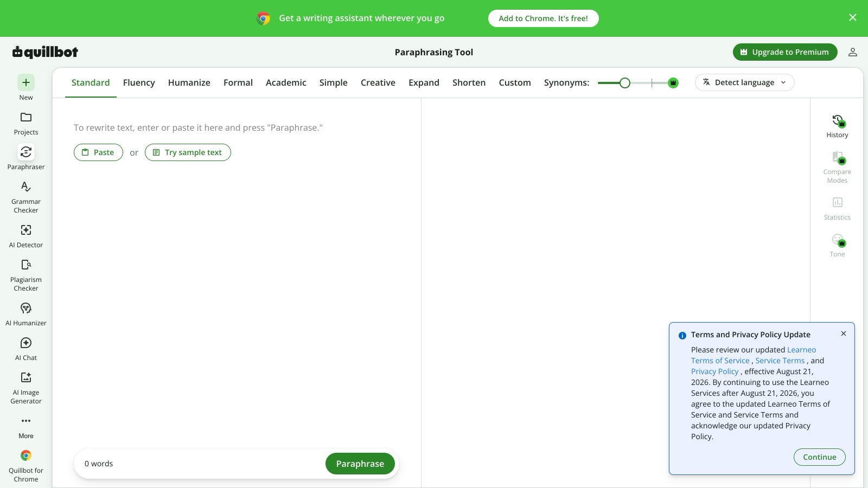
Task: Switch to the Creative mode tab
Action: pos(378,82)
